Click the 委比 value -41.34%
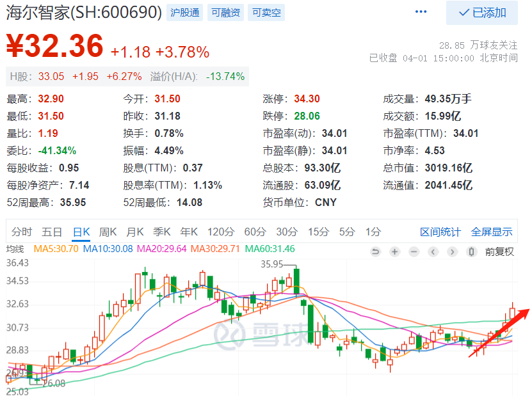The height and width of the screenshot is (396, 532). click(57, 151)
